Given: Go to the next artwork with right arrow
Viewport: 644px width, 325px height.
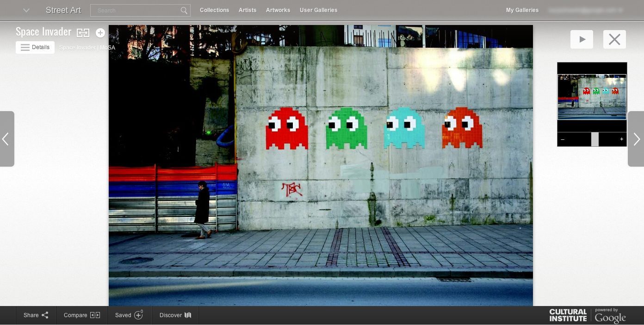Looking at the screenshot, I should [x=637, y=139].
